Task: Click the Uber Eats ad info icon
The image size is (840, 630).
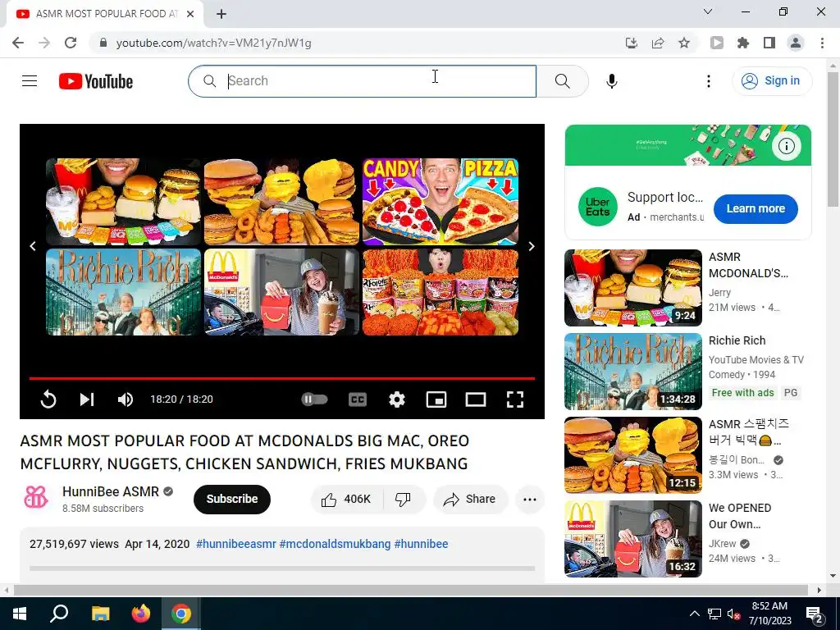Action: click(786, 146)
